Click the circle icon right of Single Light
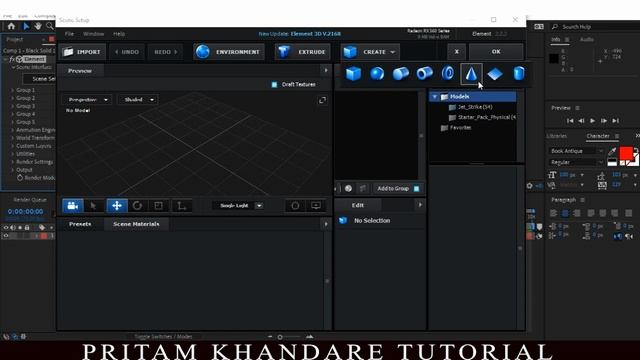 (295, 206)
